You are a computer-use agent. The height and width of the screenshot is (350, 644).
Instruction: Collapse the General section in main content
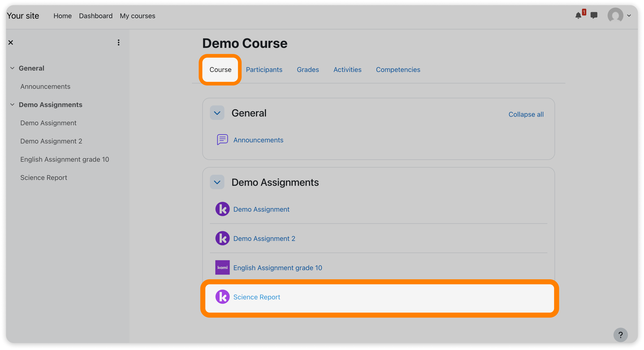[x=217, y=113]
